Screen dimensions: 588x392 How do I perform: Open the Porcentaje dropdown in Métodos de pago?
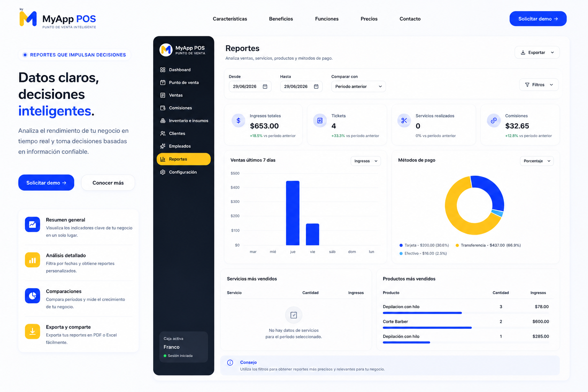click(537, 161)
